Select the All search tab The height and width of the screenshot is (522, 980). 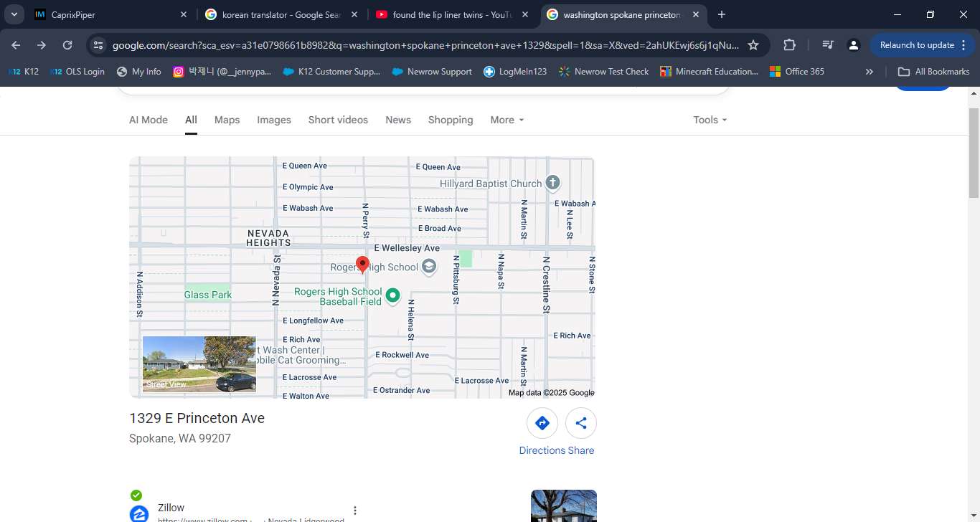[191, 120]
